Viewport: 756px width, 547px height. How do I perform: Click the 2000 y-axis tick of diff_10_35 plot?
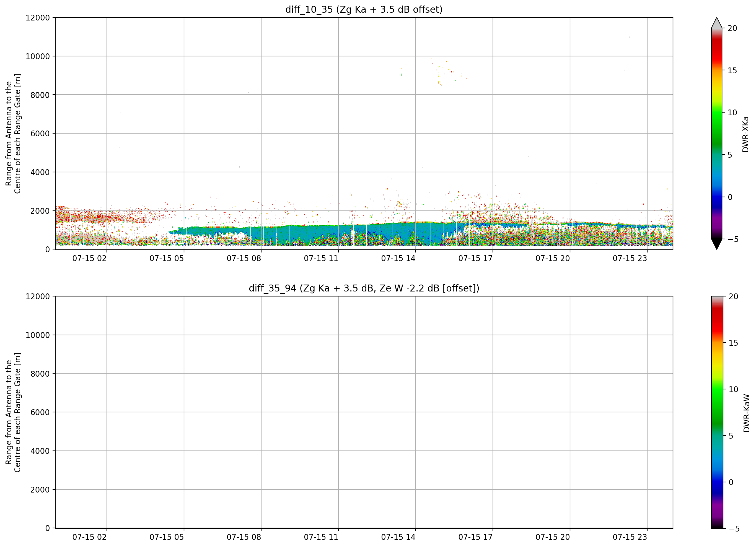(40, 211)
